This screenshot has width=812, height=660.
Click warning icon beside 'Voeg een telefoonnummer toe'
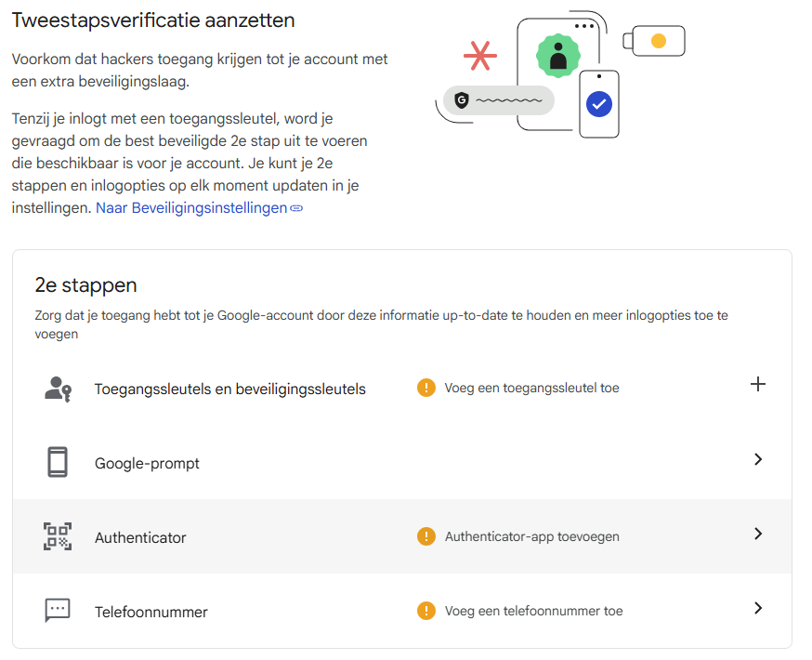click(x=426, y=611)
